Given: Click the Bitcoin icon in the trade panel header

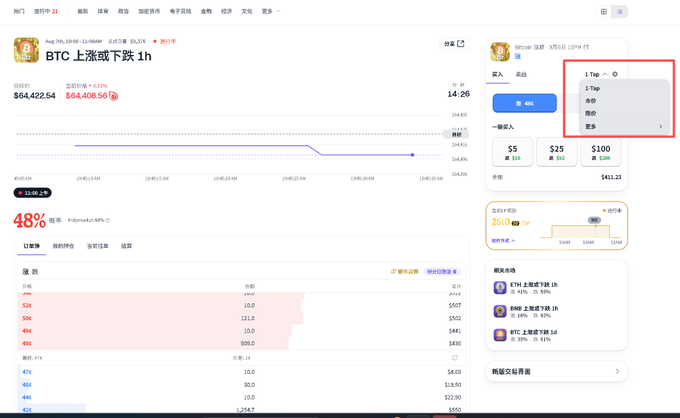Looking at the screenshot, I should pos(500,52).
